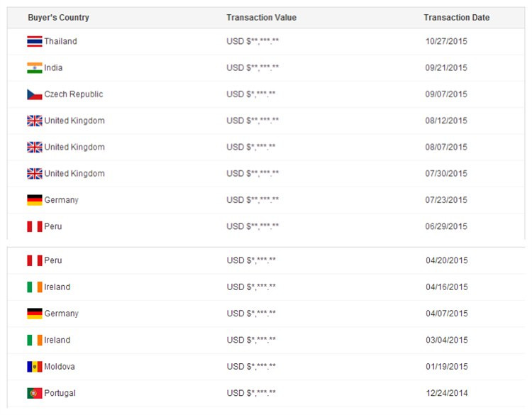Click the Ireland flag dated 04/16/2015
The height and width of the screenshot is (415, 532).
click(x=35, y=287)
